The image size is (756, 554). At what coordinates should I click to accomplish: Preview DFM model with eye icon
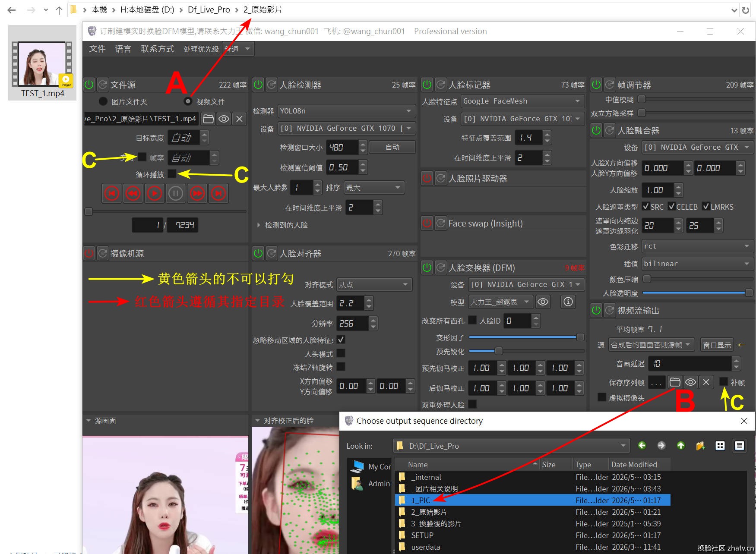click(x=543, y=302)
